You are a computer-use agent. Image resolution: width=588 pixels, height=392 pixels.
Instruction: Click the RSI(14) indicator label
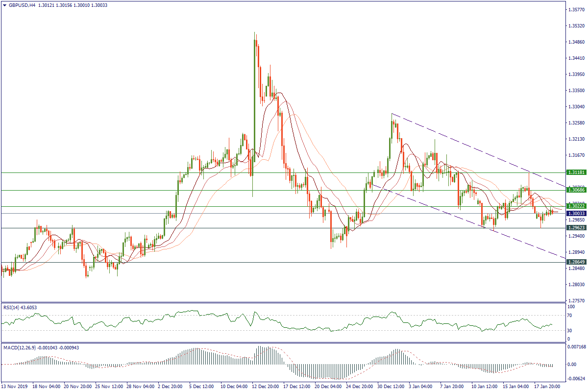point(20,307)
